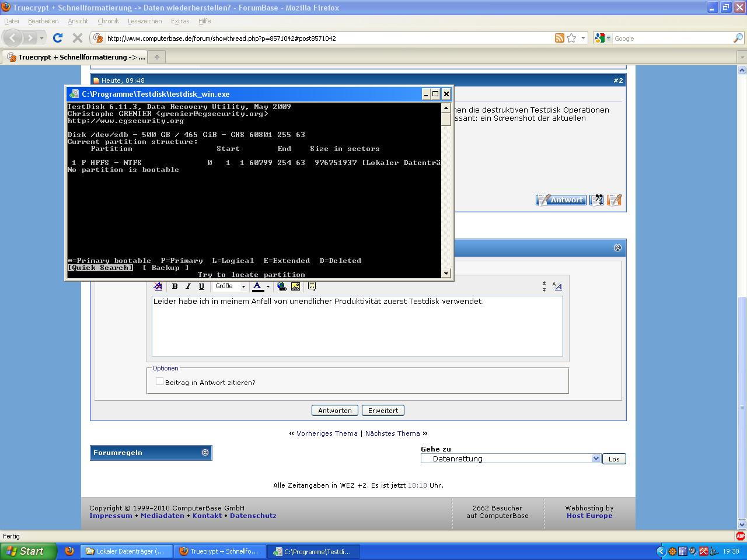The image size is (747, 560).
Task: Open the text color dropdown arrow
Action: pyautogui.click(x=268, y=286)
